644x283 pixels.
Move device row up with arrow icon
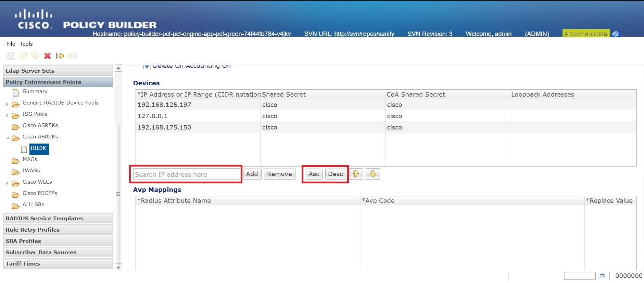pyautogui.click(x=356, y=174)
